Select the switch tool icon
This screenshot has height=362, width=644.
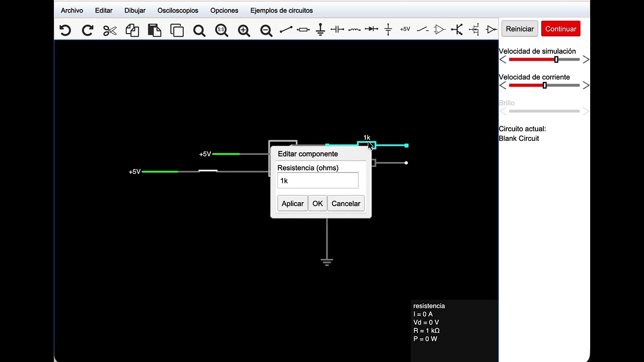423,30
